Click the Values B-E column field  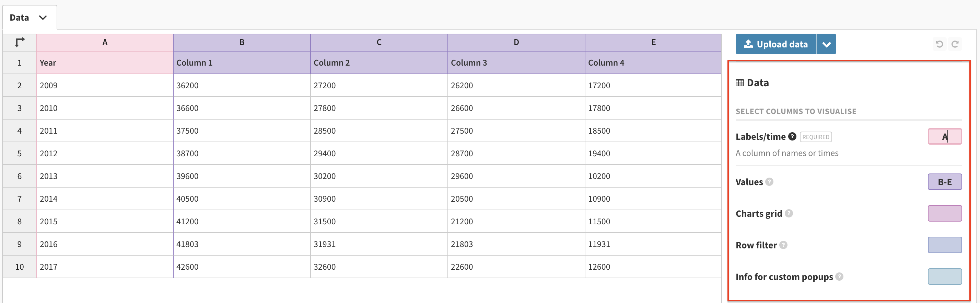coord(944,182)
